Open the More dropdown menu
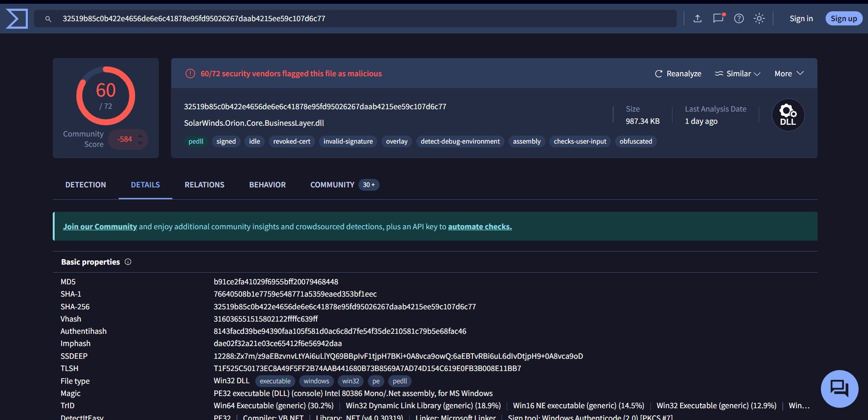Image resolution: width=868 pixels, height=420 pixels. (x=789, y=73)
